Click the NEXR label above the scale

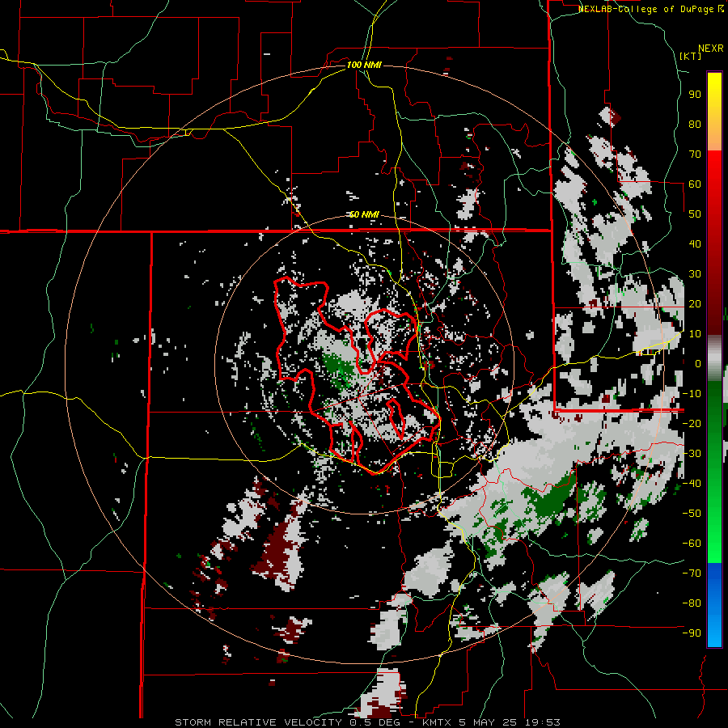710,49
